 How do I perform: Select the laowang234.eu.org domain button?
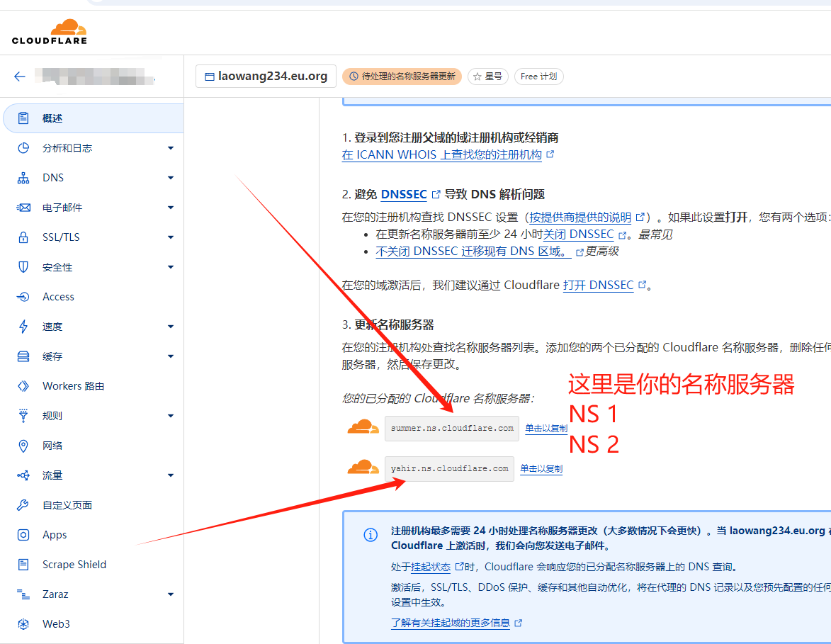coord(266,77)
